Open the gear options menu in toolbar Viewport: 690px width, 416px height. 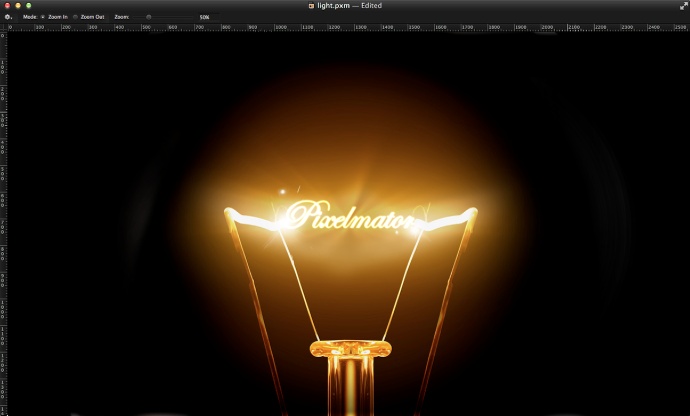[x=8, y=17]
